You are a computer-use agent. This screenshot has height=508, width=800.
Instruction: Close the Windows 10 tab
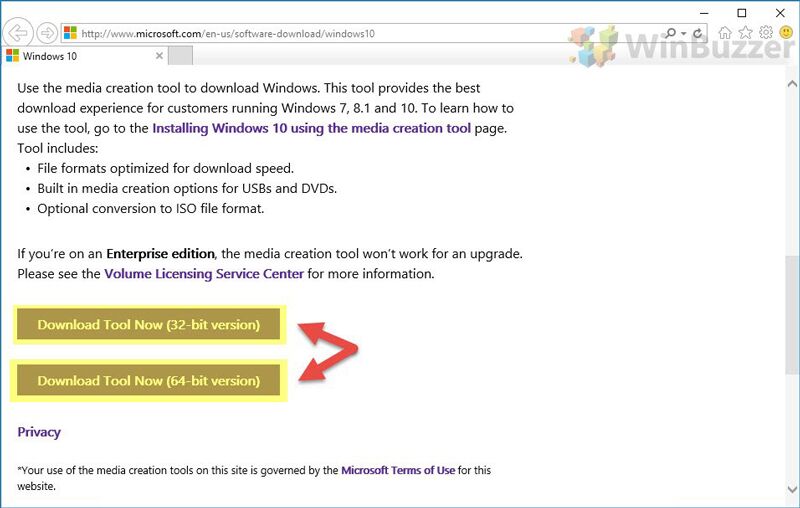coord(159,56)
